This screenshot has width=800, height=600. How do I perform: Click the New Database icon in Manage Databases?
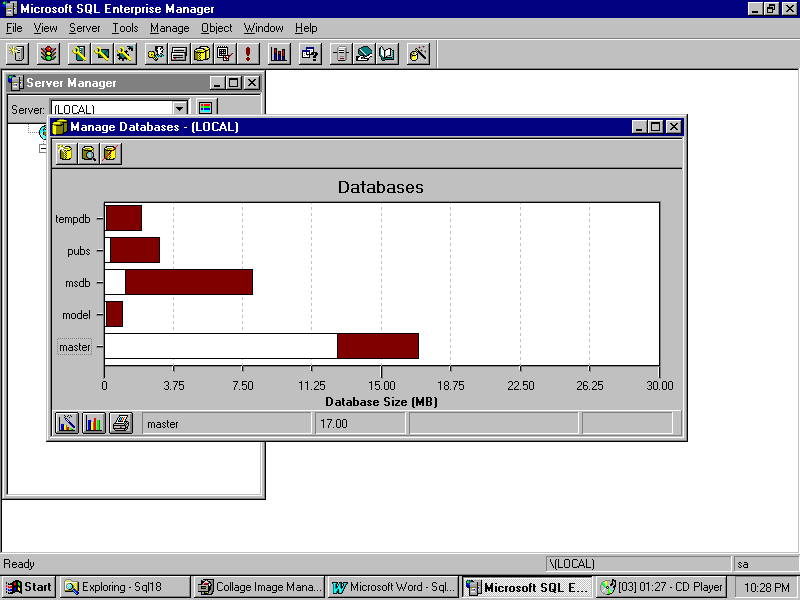pyautogui.click(x=66, y=153)
